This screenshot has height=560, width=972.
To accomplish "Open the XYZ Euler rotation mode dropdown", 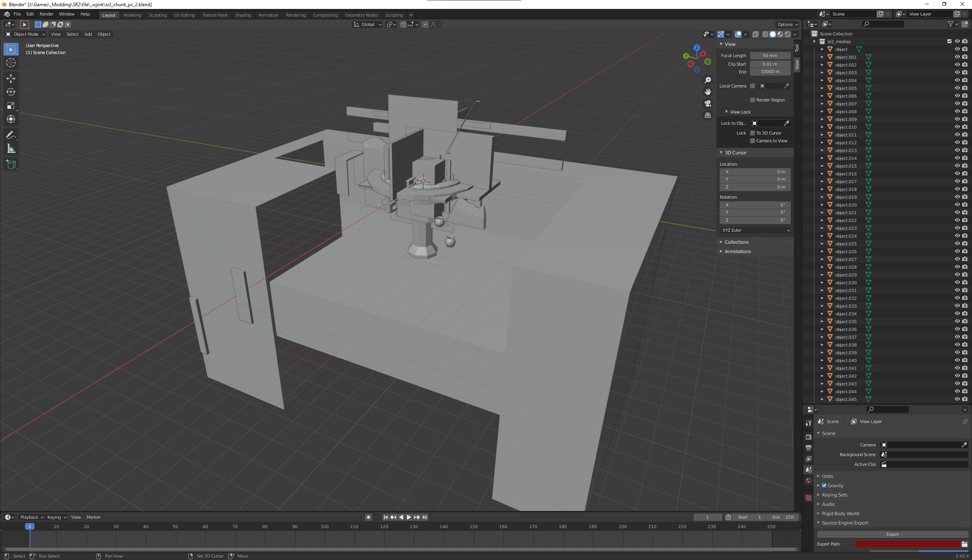I will click(x=755, y=230).
